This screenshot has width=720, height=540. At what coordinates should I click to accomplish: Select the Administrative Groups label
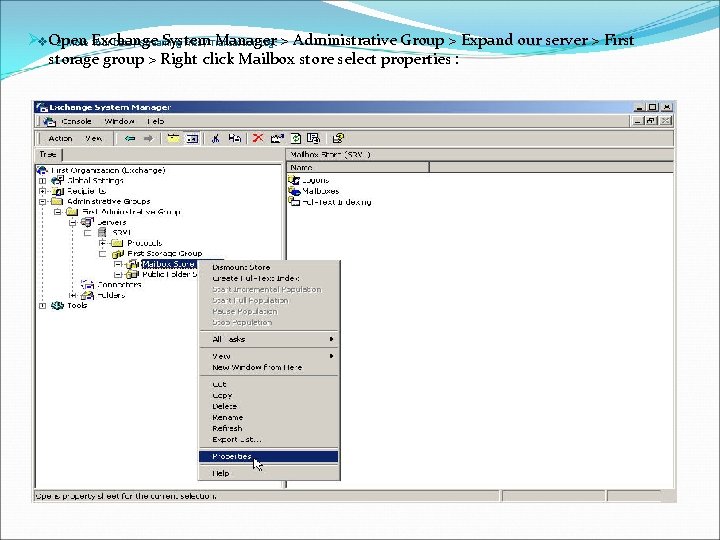(x=109, y=202)
